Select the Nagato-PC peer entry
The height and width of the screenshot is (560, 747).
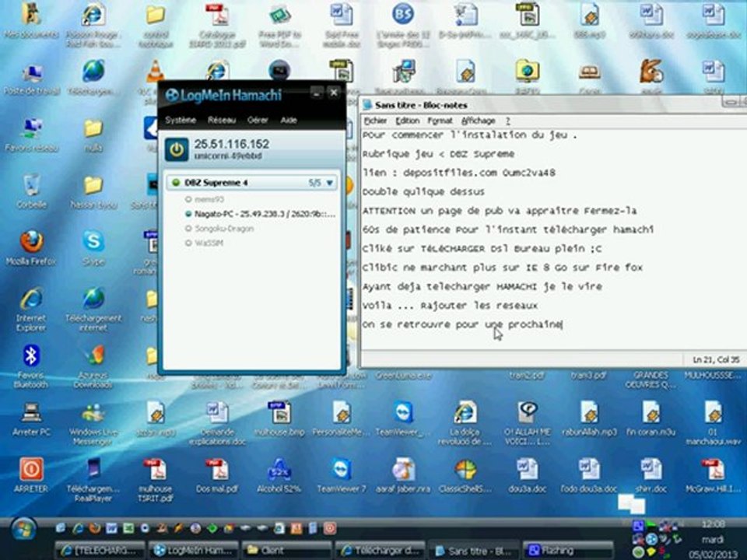[x=260, y=215]
